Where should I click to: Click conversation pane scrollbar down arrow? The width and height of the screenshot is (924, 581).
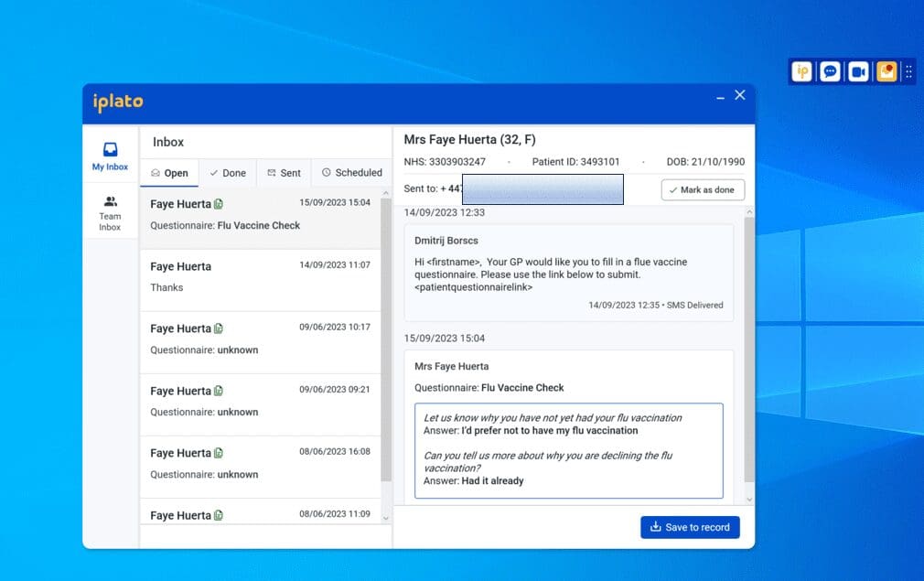[x=749, y=499]
